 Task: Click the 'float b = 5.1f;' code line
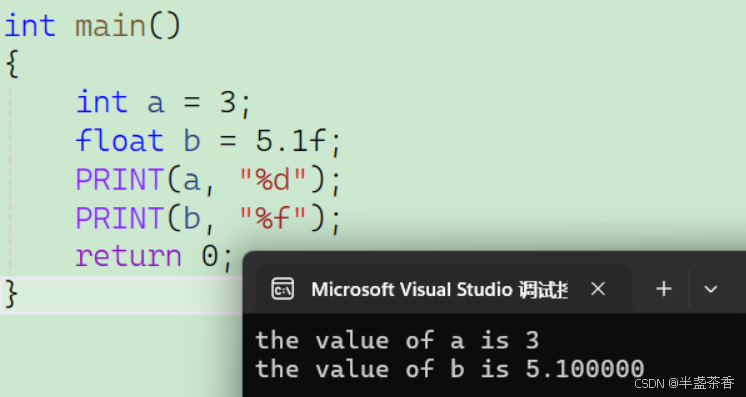(x=208, y=141)
